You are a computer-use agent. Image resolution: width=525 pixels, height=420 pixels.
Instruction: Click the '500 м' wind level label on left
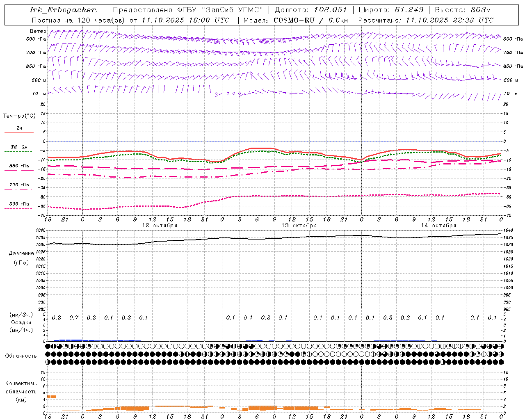[x=39, y=80]
